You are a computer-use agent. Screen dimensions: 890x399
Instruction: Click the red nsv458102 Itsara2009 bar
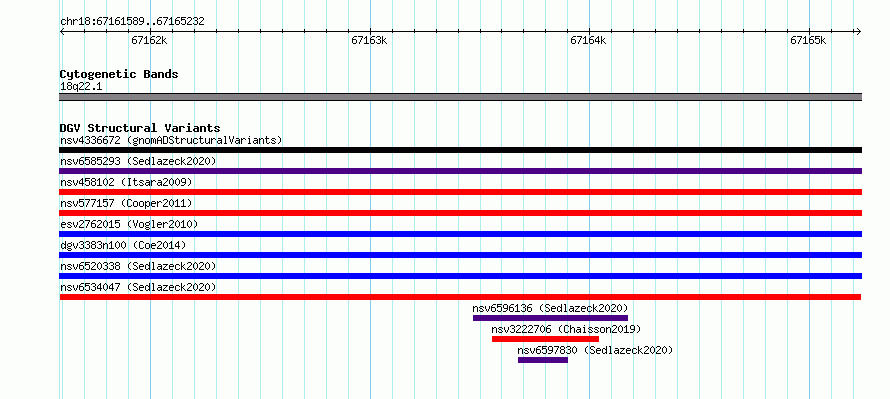[x=460, y=192]
